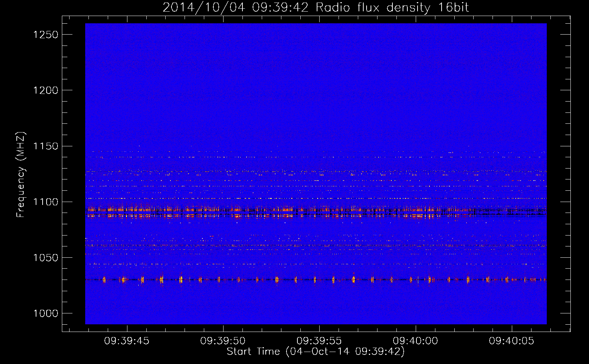Click the 1150 frequency tick label

point(46,146)
